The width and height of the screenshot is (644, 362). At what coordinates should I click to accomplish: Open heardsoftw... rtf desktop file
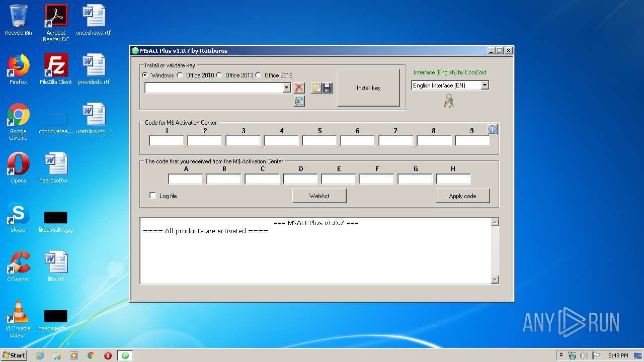coord(56,168)
